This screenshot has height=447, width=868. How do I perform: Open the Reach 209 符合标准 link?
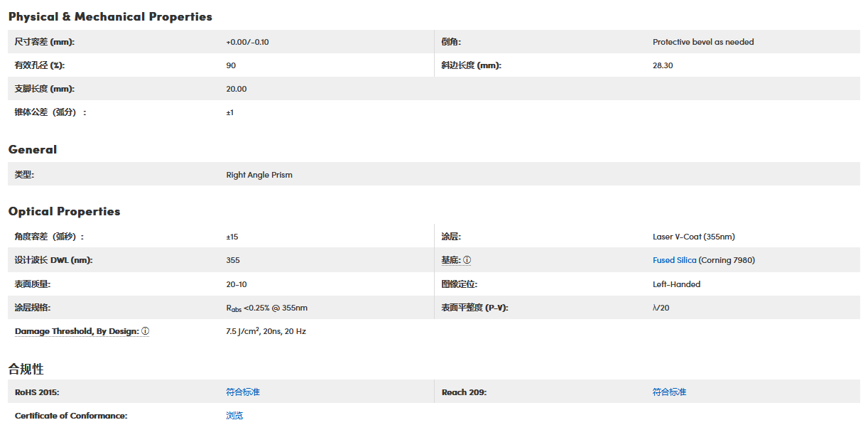tap(669, 392)
